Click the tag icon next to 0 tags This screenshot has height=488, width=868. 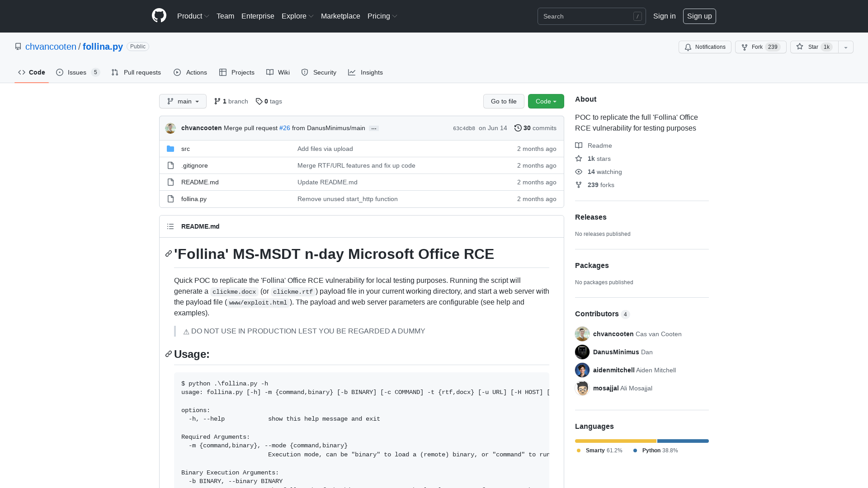coord(259,101)
